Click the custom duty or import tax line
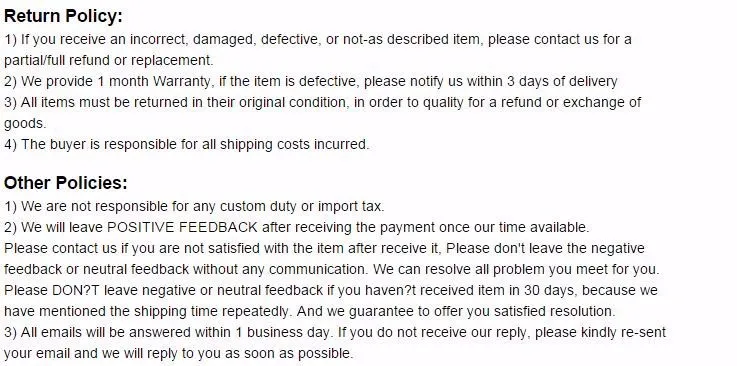This screenshot has width=737, height=366. [x=194, y=207]
